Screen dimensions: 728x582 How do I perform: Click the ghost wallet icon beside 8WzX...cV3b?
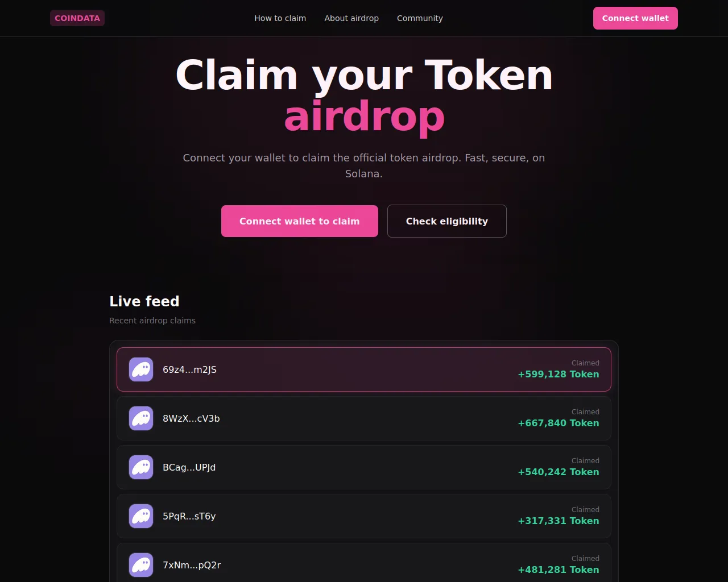click(141, 418)
